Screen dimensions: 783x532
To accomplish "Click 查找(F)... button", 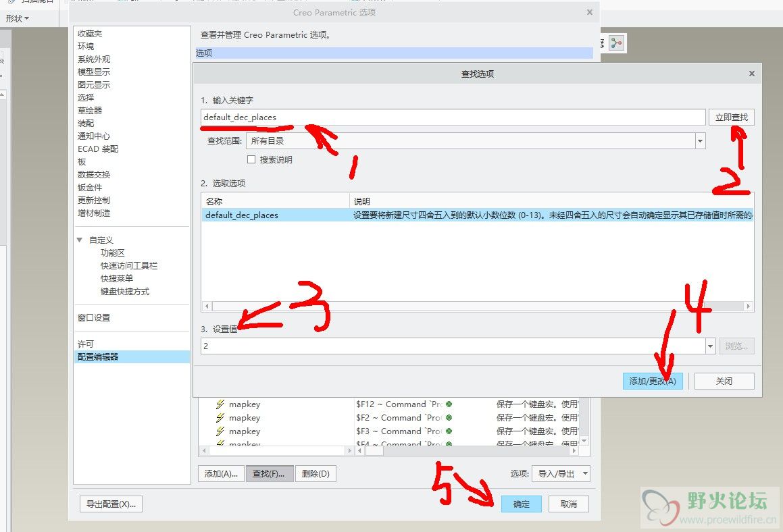I will point(269,473).
